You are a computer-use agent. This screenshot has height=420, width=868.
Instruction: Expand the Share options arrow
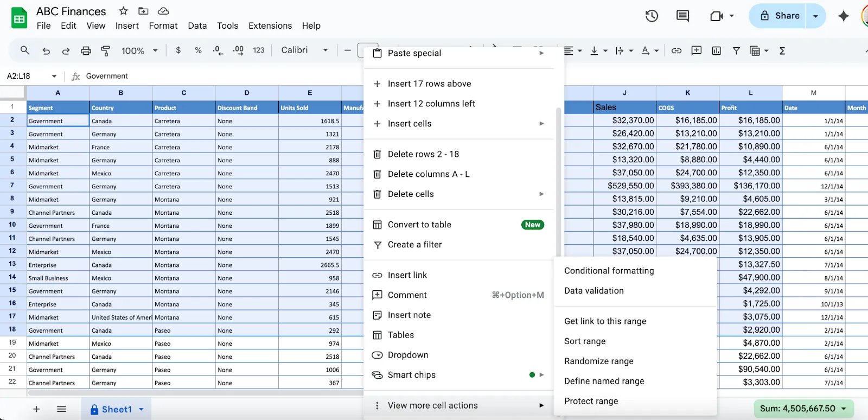[x=815, y=16]
